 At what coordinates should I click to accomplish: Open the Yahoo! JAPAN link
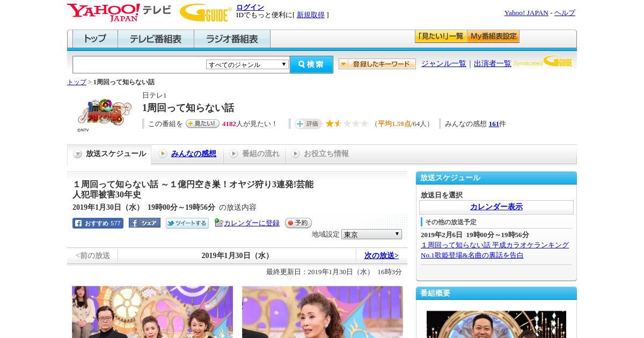pos(526,13)
